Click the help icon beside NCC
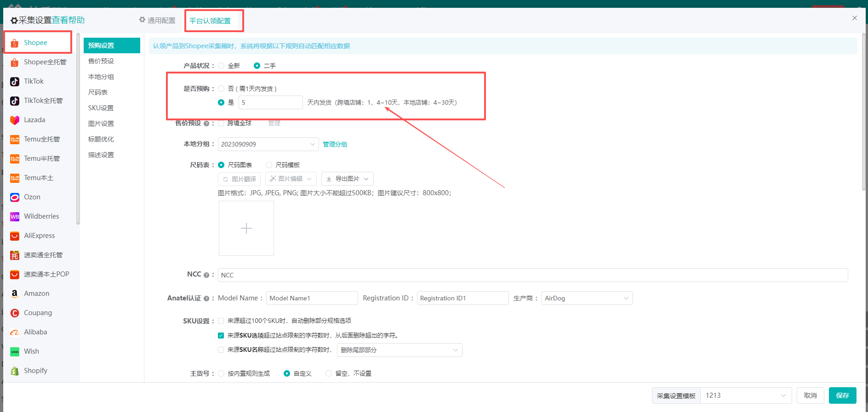Screen dimensions: 868x412 [x=206, y=275]
